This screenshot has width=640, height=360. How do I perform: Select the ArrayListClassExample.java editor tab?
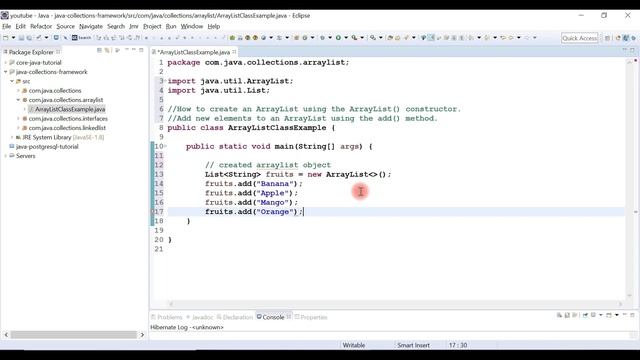[194, 52]
